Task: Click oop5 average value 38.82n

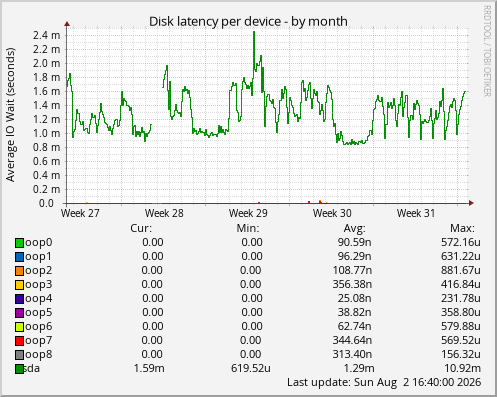Action: point(355,312)
